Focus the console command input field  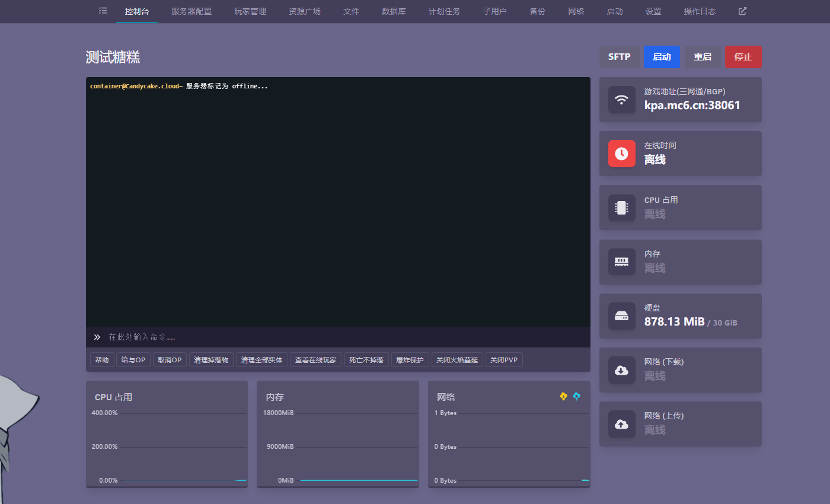click(344, 337)
